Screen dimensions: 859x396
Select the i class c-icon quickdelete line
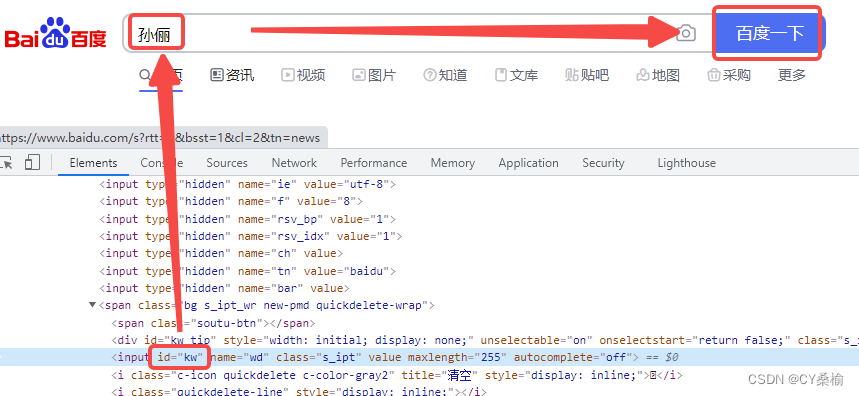click(397, 375)
